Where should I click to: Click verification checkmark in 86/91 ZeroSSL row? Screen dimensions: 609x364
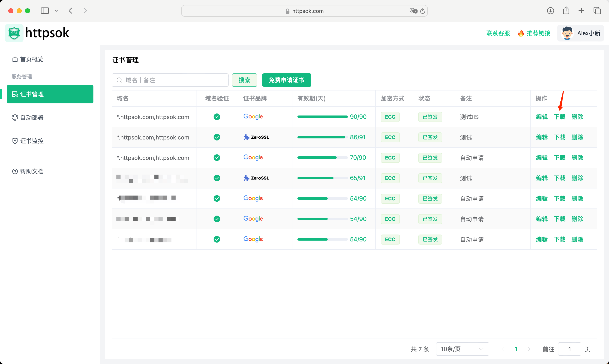[x=217, y=137]
